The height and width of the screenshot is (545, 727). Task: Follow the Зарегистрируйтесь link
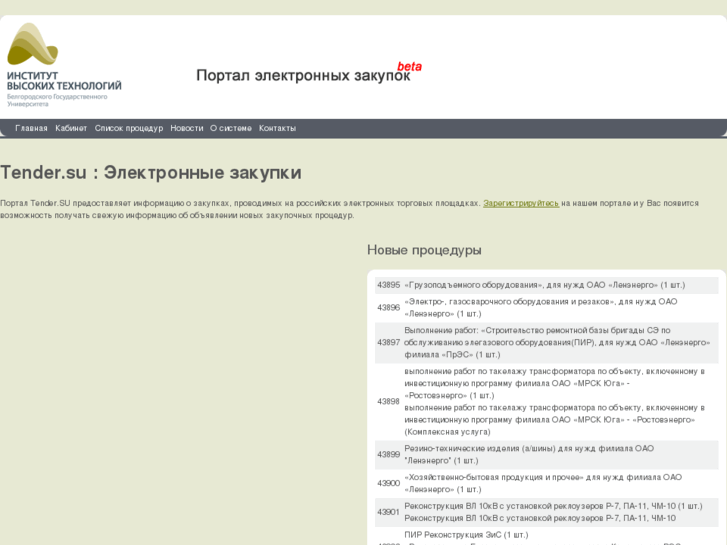pos(521,203)
